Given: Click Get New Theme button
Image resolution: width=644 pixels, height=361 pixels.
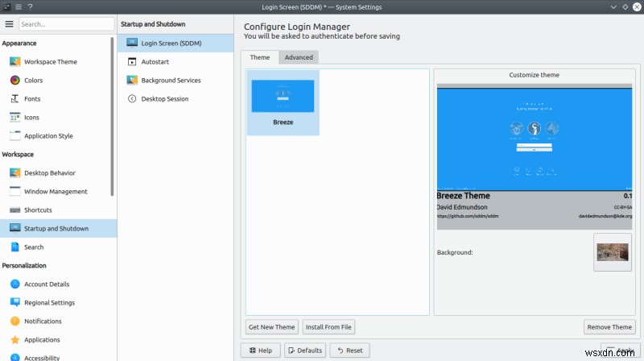Looking at the screenshot, I should 271,327.
